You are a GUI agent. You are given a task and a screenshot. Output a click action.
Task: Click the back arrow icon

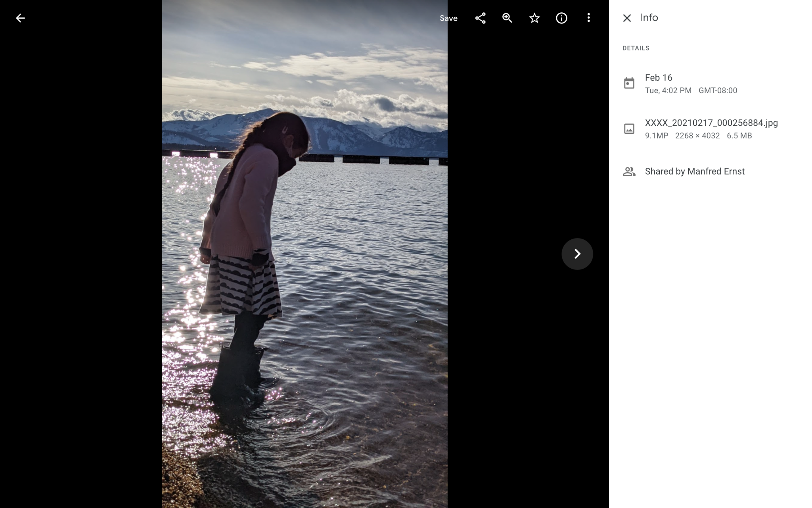tap(21, 17)
